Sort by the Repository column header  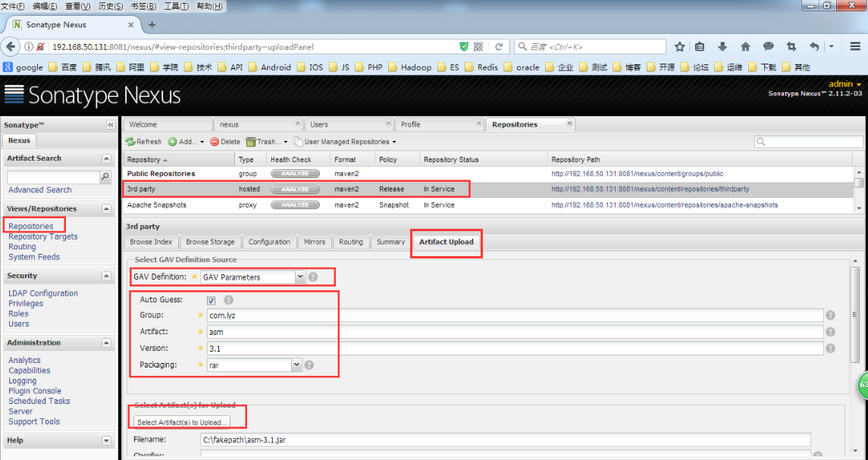[x=179, y=159]
